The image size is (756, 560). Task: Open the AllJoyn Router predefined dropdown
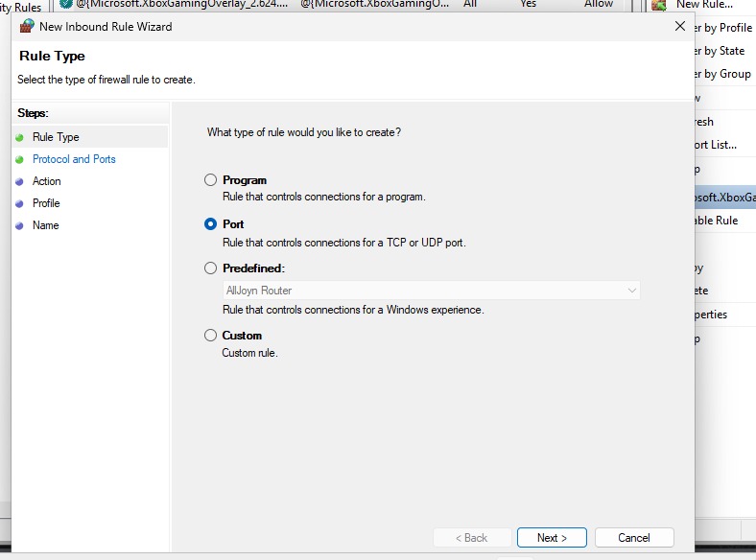[432, 291]
